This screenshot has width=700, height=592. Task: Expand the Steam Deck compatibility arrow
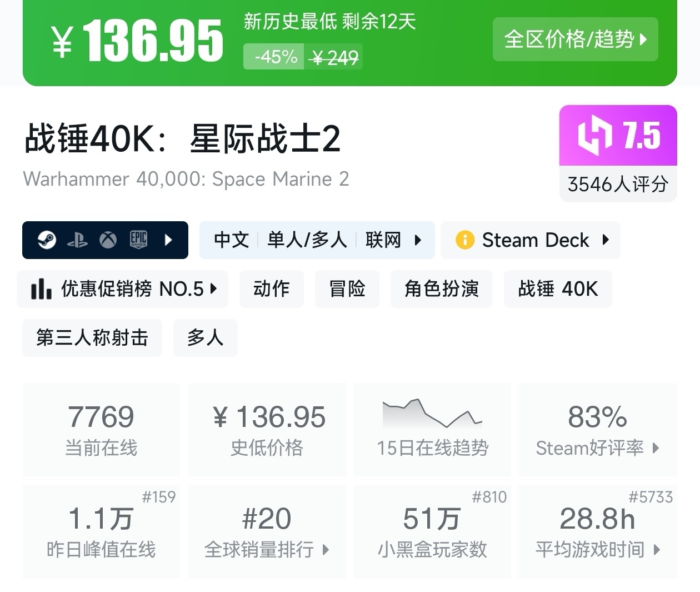606,240
